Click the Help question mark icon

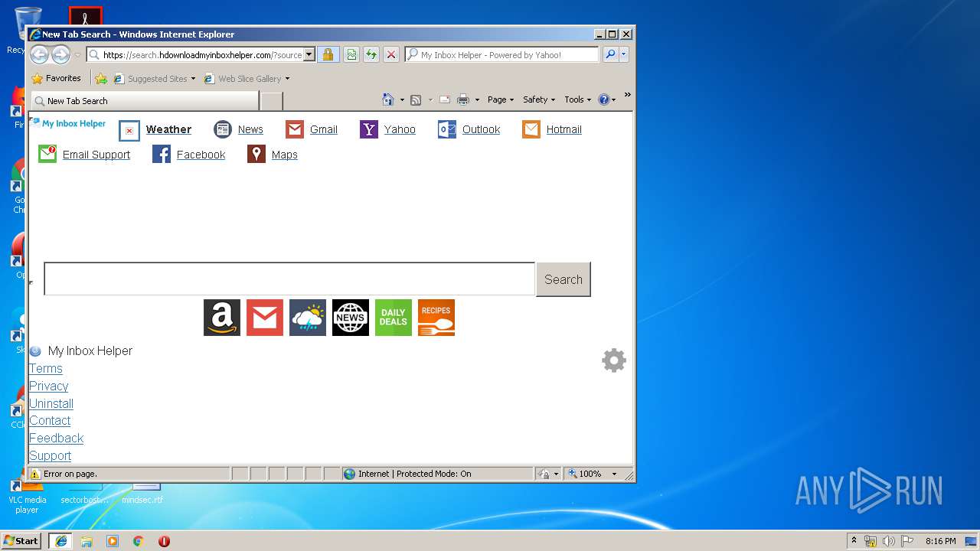[603, 99]
